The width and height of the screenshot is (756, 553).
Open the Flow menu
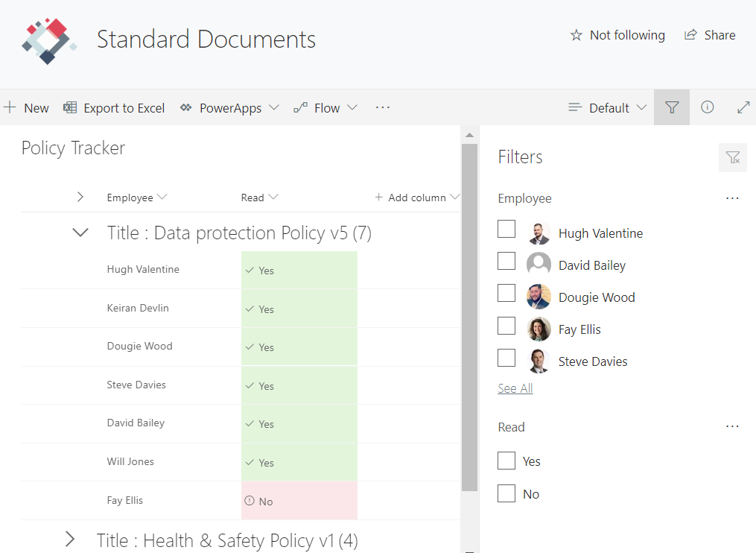(x=325, y=108)
